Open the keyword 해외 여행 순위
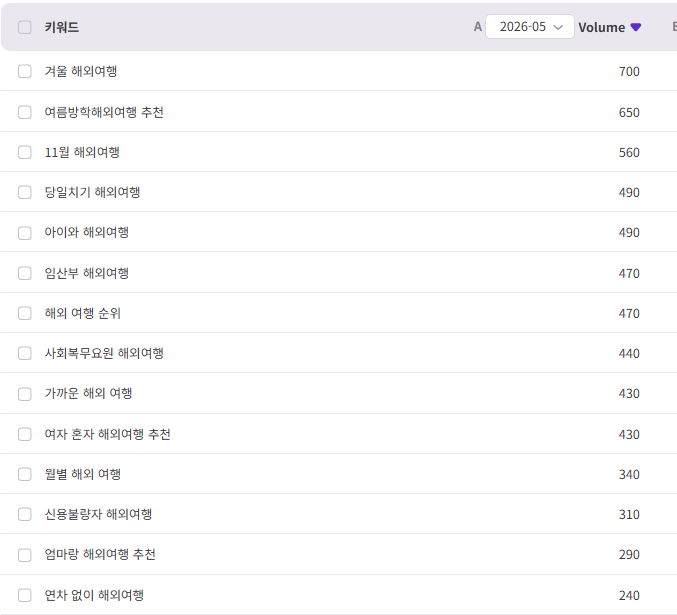This screenshot has width=677, height=615. 82,313
